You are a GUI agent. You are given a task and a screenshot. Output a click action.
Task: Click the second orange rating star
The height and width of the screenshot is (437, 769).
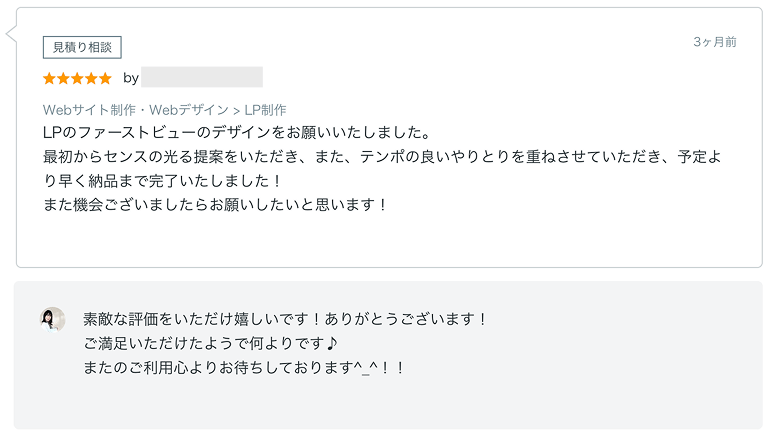click(x=63, y=78)
